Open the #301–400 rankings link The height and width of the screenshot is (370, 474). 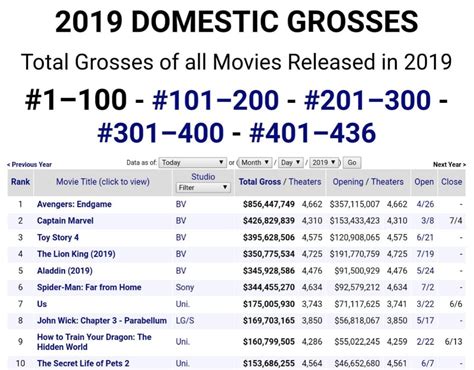pyautogui.click(x=160, y=133)
